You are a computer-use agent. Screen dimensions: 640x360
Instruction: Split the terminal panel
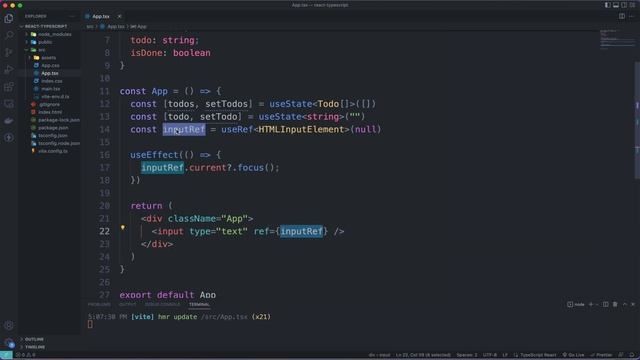606,304
